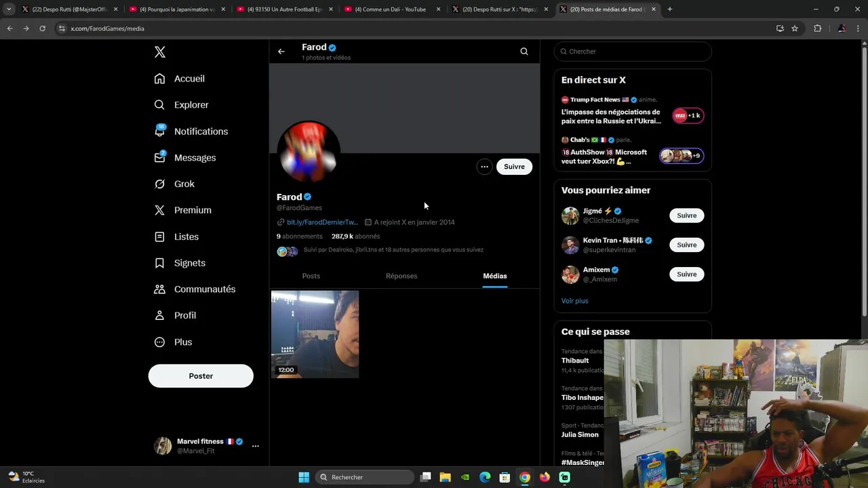The width and height of the screenshot is (868, 488).
Task: Go back with profile arrow
Action: click(281, 52)
